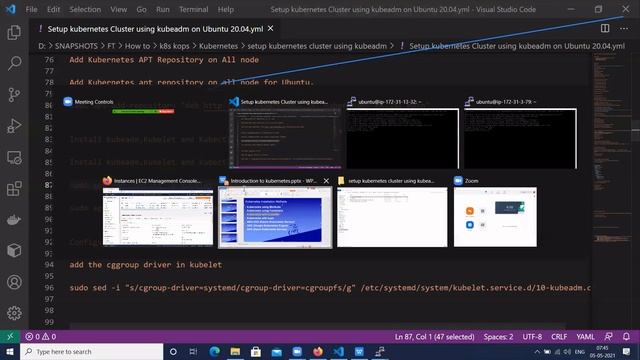Close Introduction to kubernetes.pptx in task switcher
Screen dimensions: 640x360
pyautogui.click(x=326, y=181)
